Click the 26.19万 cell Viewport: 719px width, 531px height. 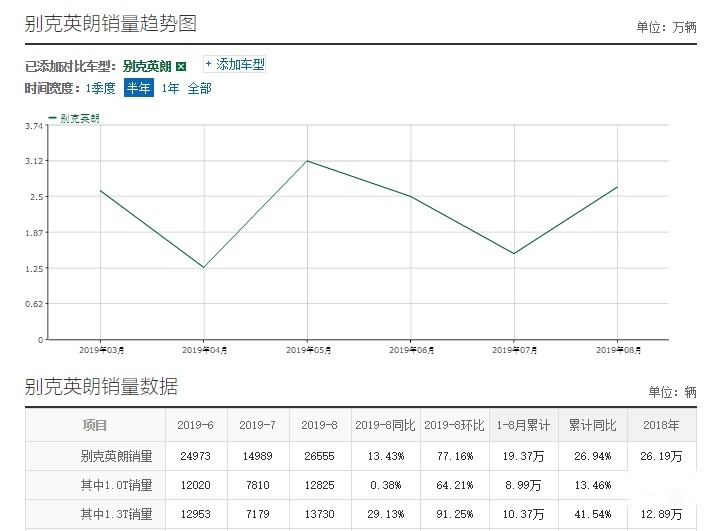[x=661, y=456]
